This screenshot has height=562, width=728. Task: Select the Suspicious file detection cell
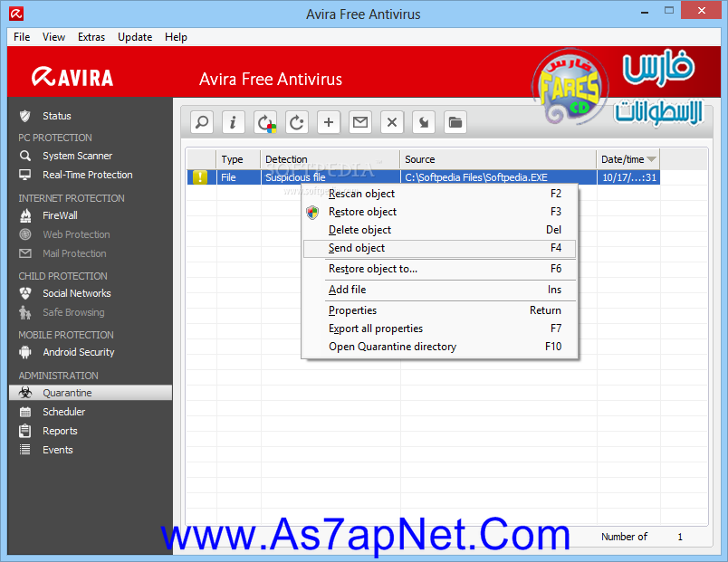click(x=330, y=177)
